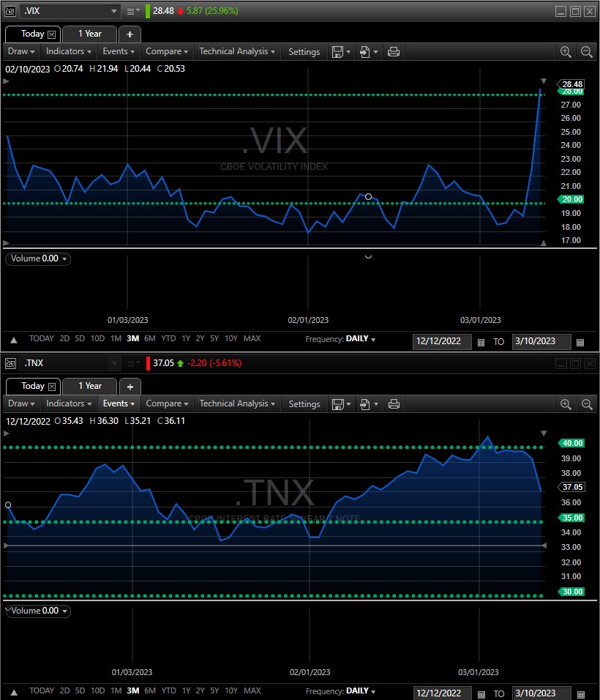This screenshot has height=700, width=600.
Task: Click Settings in the TNX chart toolbar
Action: coord(304,404)
